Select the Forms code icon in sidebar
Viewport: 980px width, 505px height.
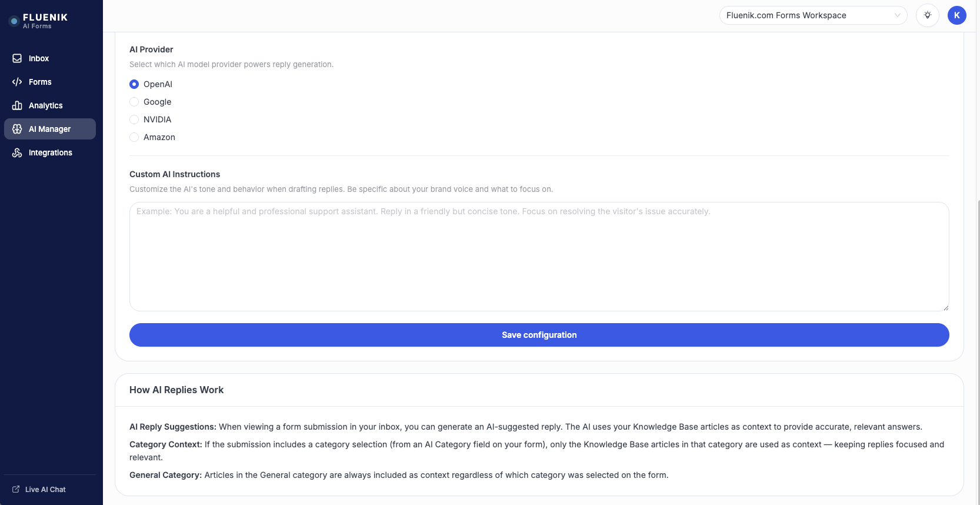coord(17,82)
